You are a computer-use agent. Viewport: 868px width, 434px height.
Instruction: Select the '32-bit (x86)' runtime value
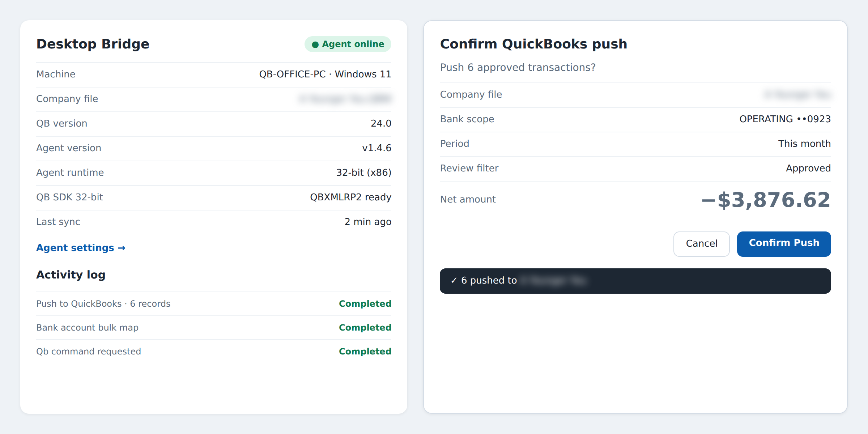[x=363, y=173]
